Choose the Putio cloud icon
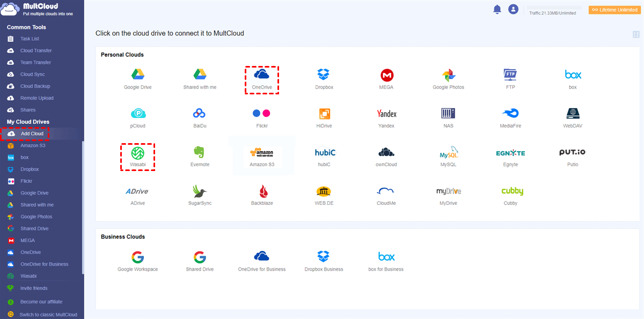The height and width of the screenshot is (319, 644). point(573,157)
